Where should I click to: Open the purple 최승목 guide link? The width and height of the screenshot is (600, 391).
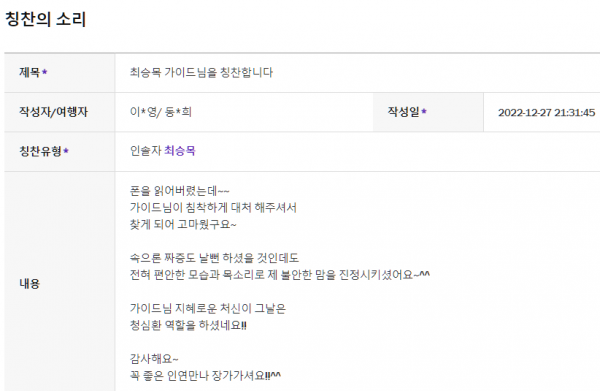point(180,151)
